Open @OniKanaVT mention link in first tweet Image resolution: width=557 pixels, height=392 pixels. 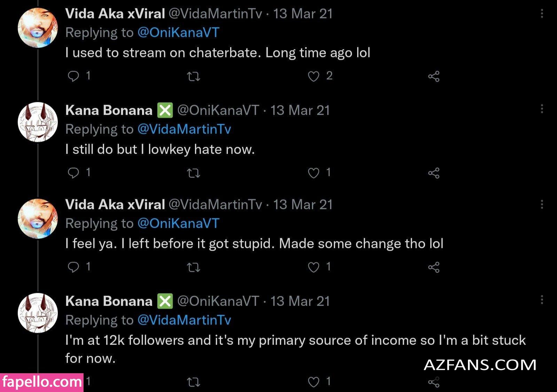tap(178, 33)
